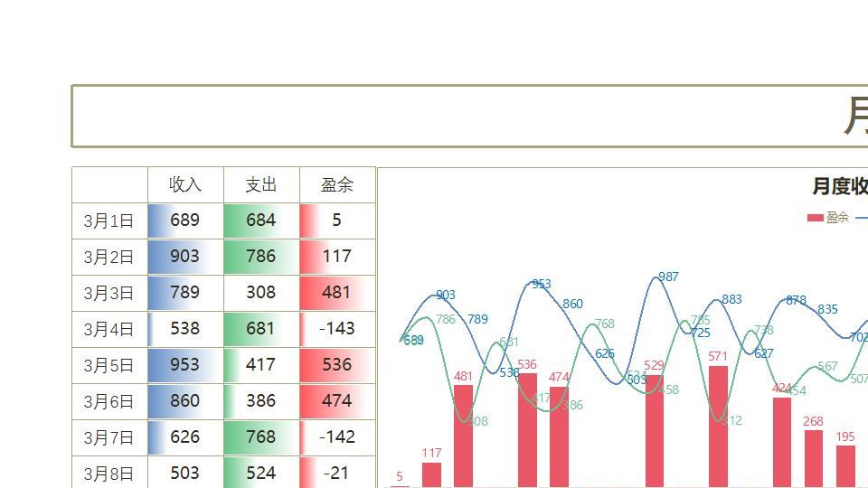Screen dimensions: 868x488
Task: Select the 收入 column header cell
Action: click(x=185, y=184)
